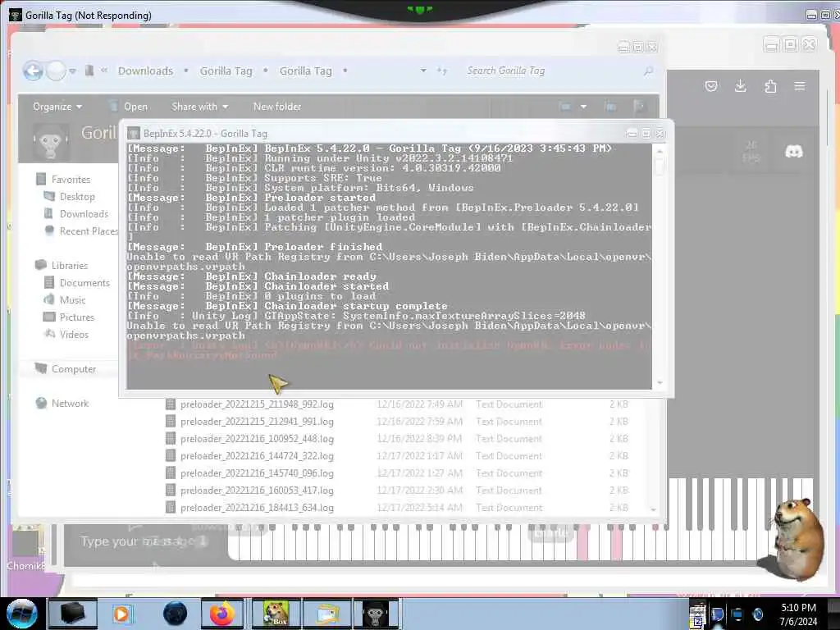Click the BepInEx console title bar icon
The image size is (840, 630).
(134, 134)
